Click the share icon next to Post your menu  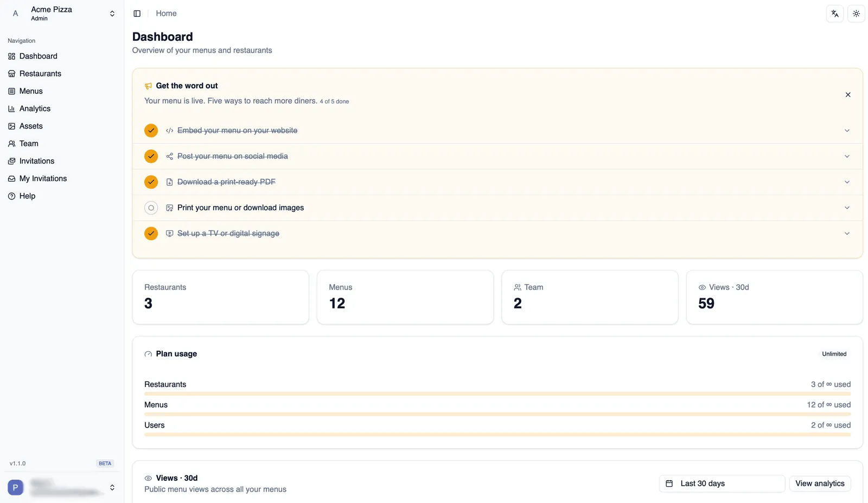[x=169, y=157]
